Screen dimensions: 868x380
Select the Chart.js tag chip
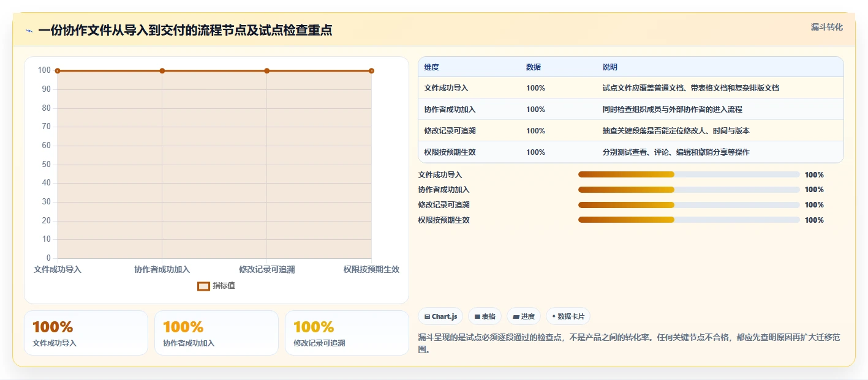(x=440, y=316)
